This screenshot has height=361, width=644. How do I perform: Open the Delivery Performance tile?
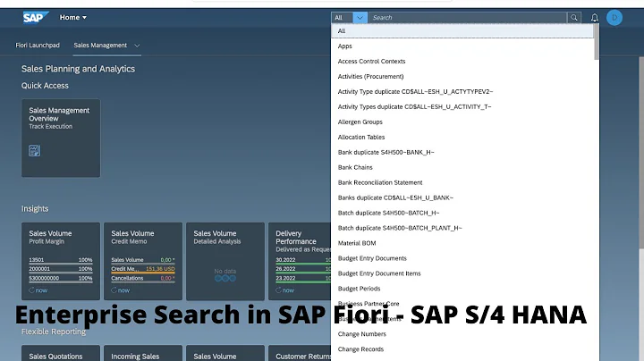coord(300,261)
